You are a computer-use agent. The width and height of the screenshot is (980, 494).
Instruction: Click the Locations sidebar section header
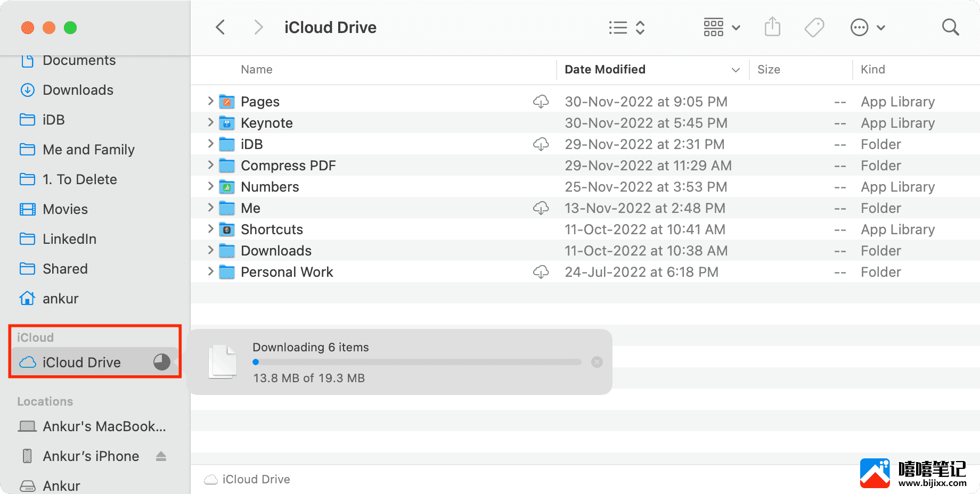45,401
